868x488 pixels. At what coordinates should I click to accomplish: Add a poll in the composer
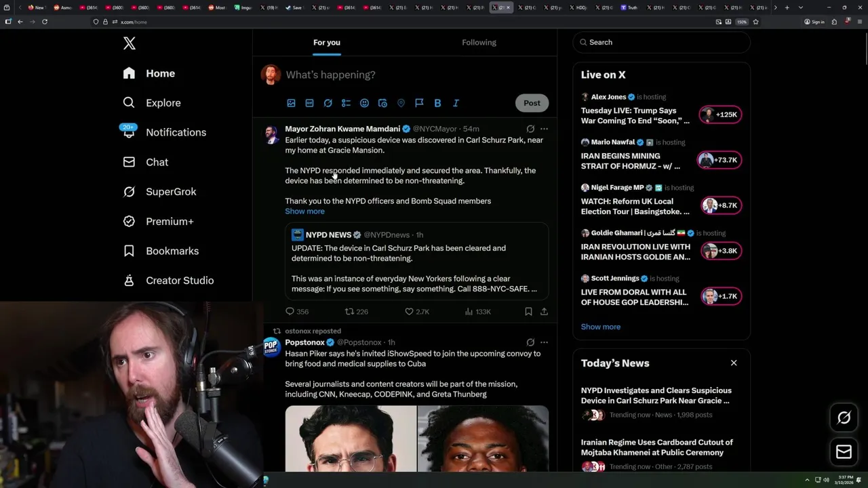346,103
